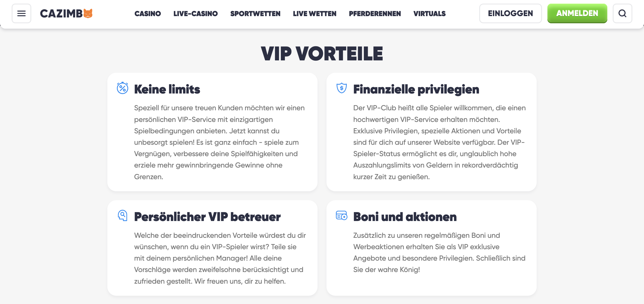644x304 pixels.
Task: Open the hamburger menu
Action: click(21, 13)
